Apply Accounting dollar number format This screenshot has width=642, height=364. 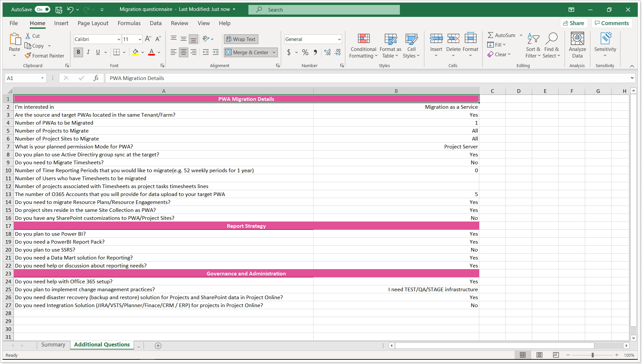289,52
